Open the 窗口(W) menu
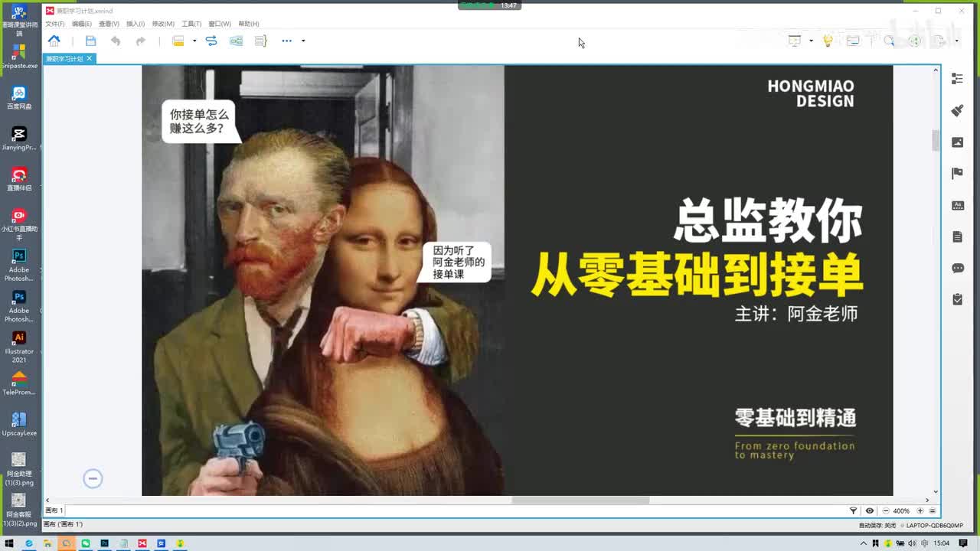980x551 pixels. [220, 24]
